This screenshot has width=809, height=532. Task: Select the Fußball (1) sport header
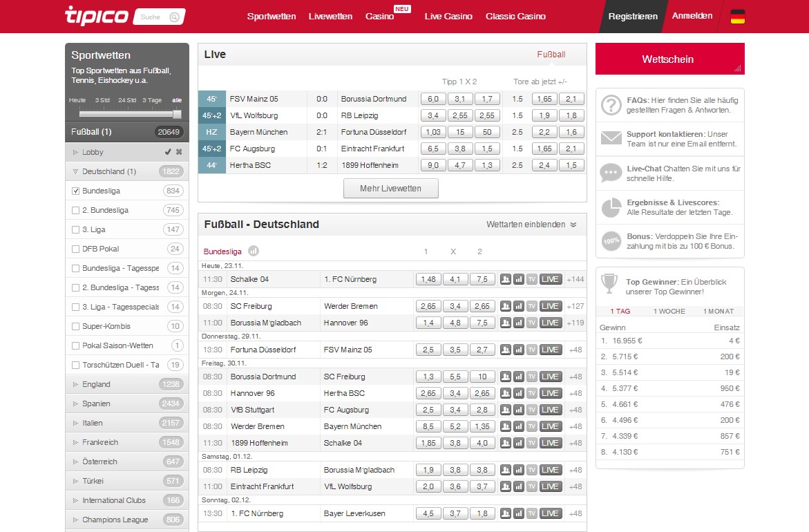pyautogui.click(x=127, y=132)
